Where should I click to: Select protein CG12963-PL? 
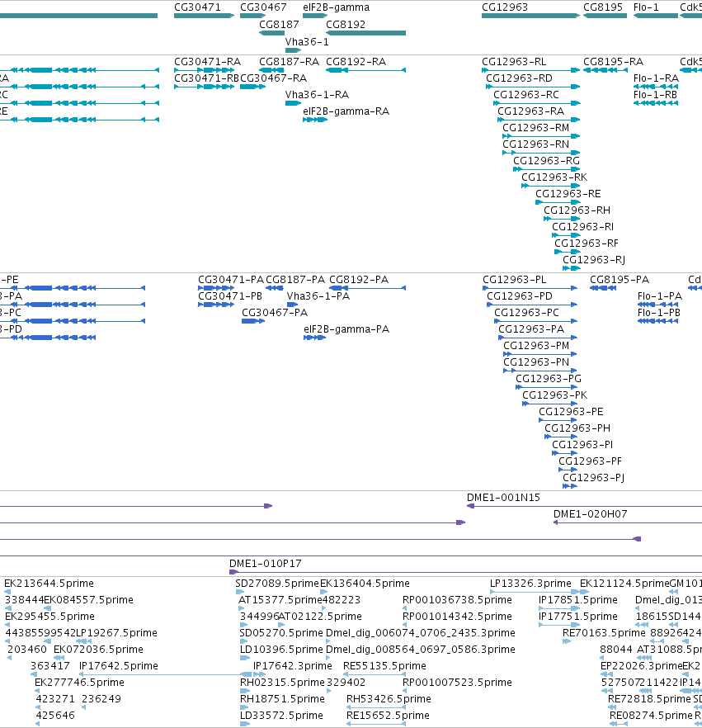tap(515, 280)
